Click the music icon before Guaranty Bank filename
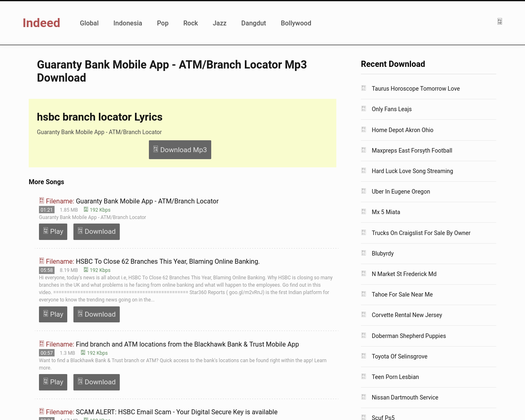This screenshot has height=420, width=525. click(41, 201)
